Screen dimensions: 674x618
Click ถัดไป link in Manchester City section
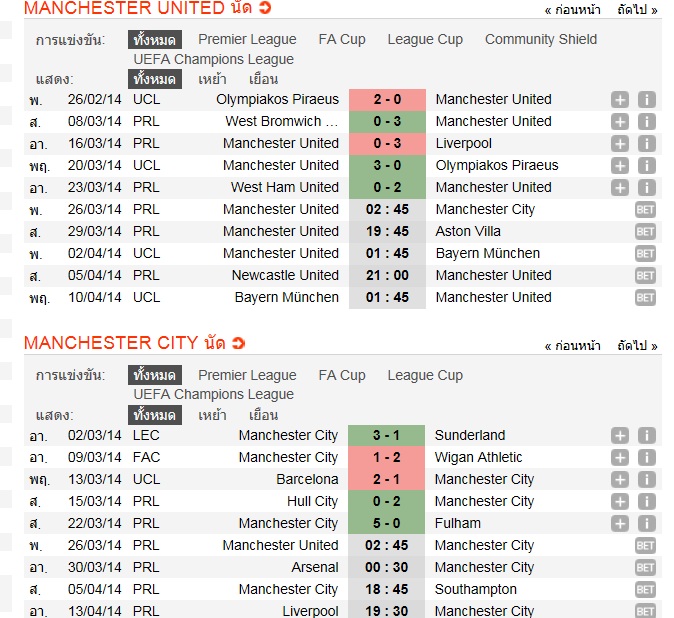(638, 346)
